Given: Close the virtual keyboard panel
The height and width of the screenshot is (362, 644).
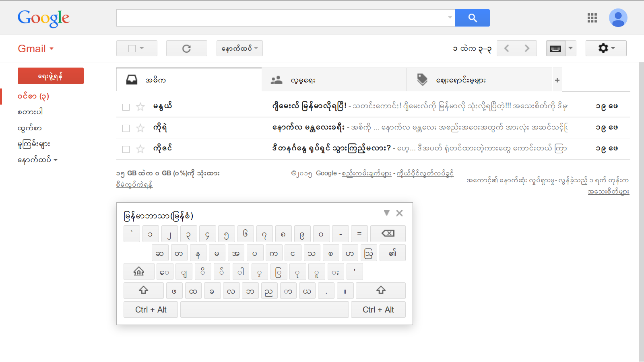Looking at the screenshot, I should click(399, 213).
